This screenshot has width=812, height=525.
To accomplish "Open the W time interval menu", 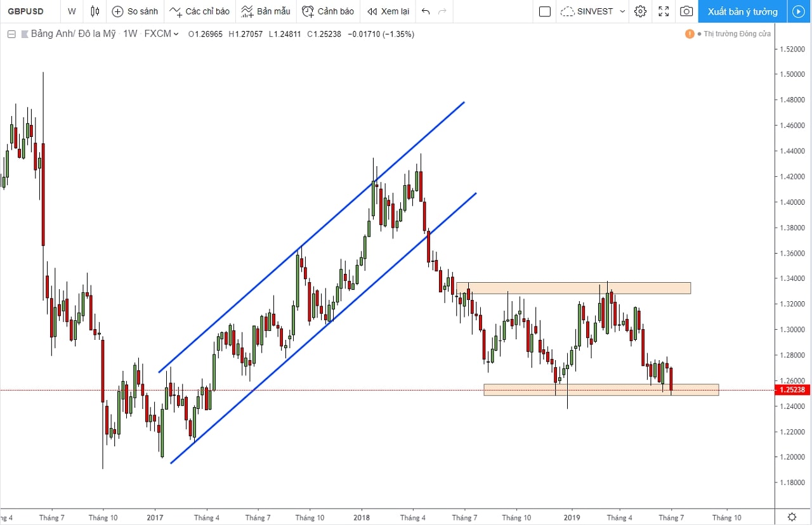I will [72, 11].
